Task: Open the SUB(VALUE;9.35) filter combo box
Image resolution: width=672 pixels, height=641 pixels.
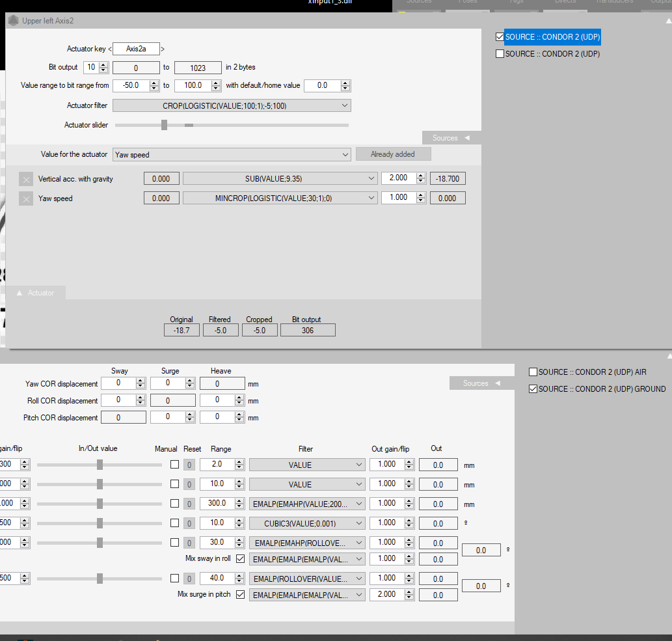Action: tap(371, 178)
